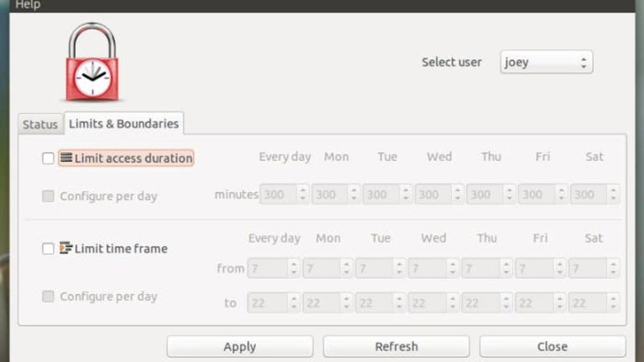The height and width of the screenshot is (362, 644).
Task: Open the Select user dropdown showing joey
Action: (x=546, y=62)
